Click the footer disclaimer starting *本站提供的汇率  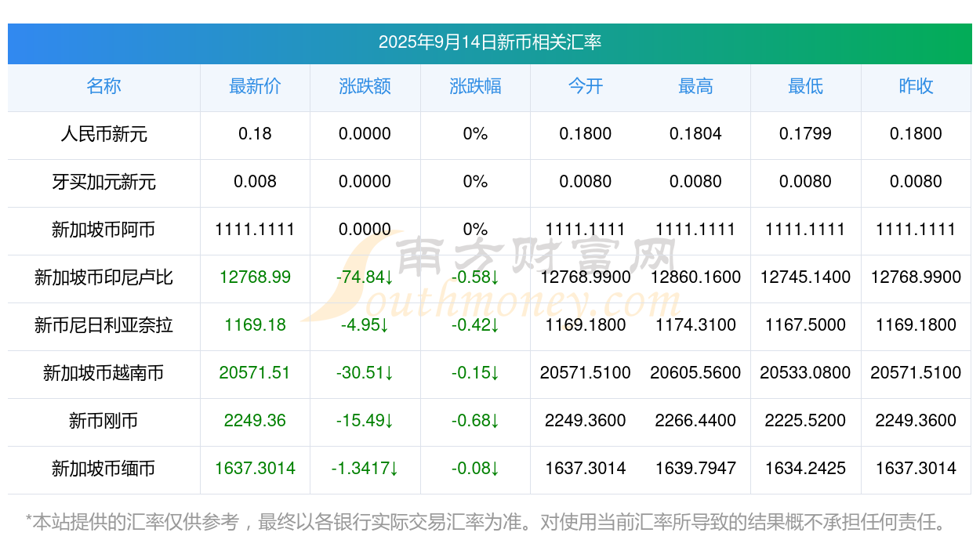tap(486, 521)
